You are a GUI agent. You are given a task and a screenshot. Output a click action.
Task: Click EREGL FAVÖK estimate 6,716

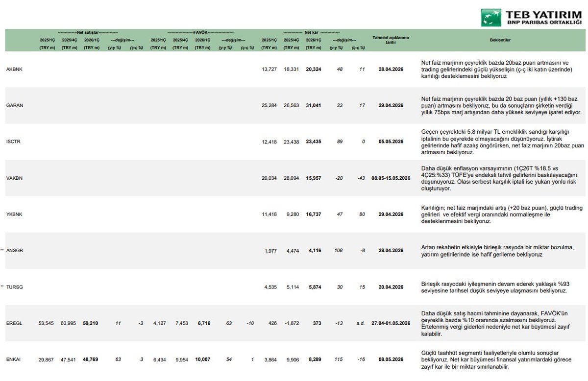click(203, 323)
